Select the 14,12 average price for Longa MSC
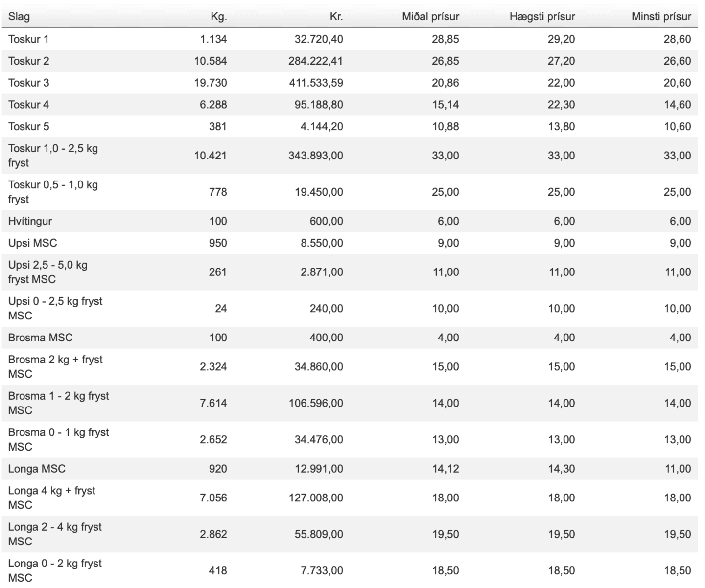705x588 pixels. 446,469
